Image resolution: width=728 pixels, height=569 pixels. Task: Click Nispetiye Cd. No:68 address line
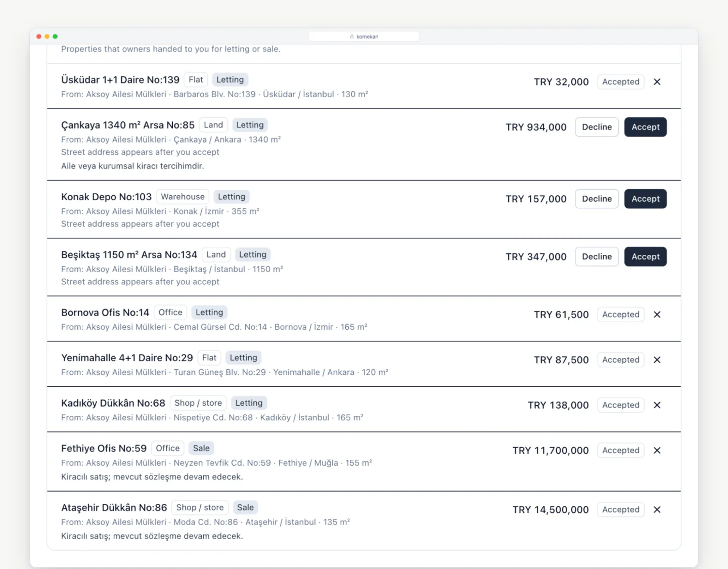click(212, 417)
